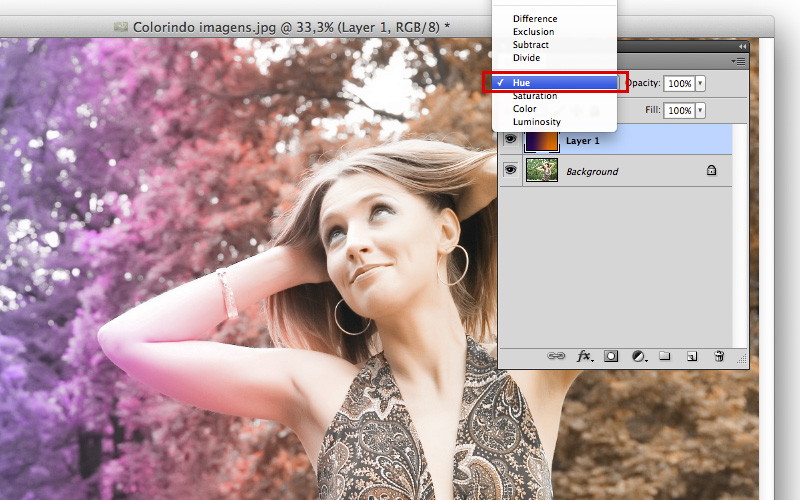Select the Layer 1 name
This screenshot has width=800, height=500.
tap(582, 141)
